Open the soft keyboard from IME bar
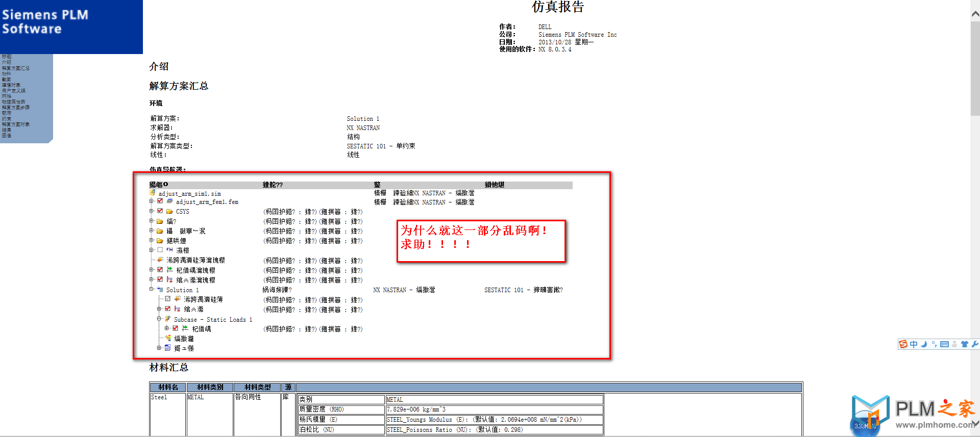The width and height of the screenshot is (980, 437). pyautogui.click(x=944, y=344)
